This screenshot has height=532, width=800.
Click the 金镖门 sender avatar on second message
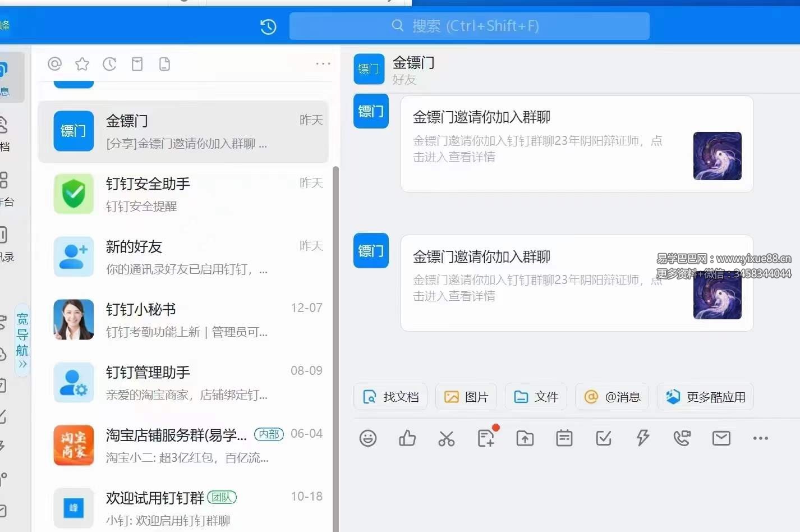click(x=371, y=250)
